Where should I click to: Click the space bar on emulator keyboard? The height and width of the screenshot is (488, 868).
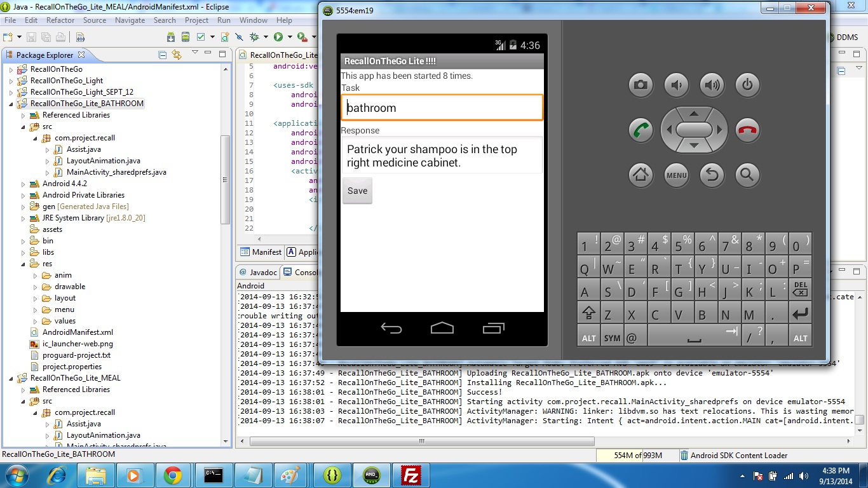tap(695, 337)
